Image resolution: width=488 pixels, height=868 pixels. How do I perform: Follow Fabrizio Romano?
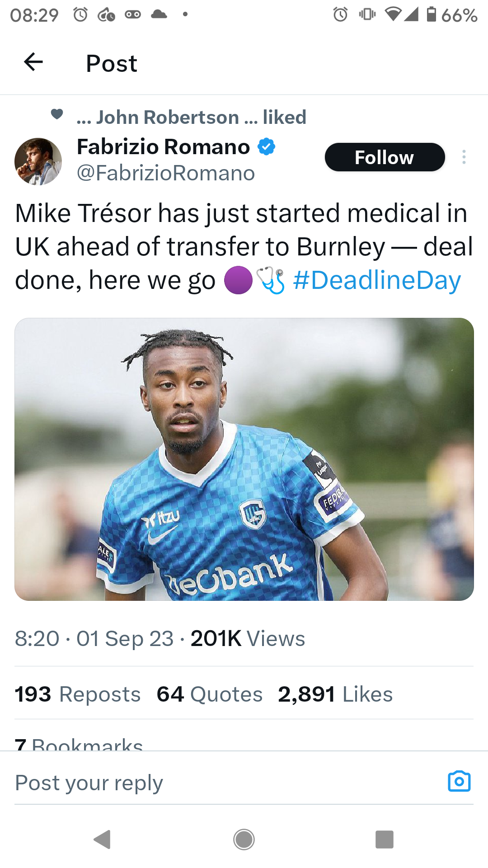[x=385, y=157]
